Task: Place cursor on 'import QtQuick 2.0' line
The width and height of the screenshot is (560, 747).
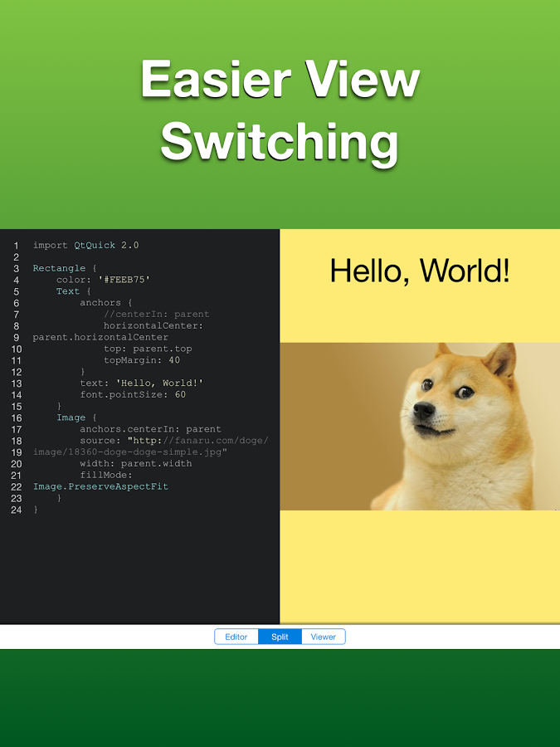Action: coord(85,246)
